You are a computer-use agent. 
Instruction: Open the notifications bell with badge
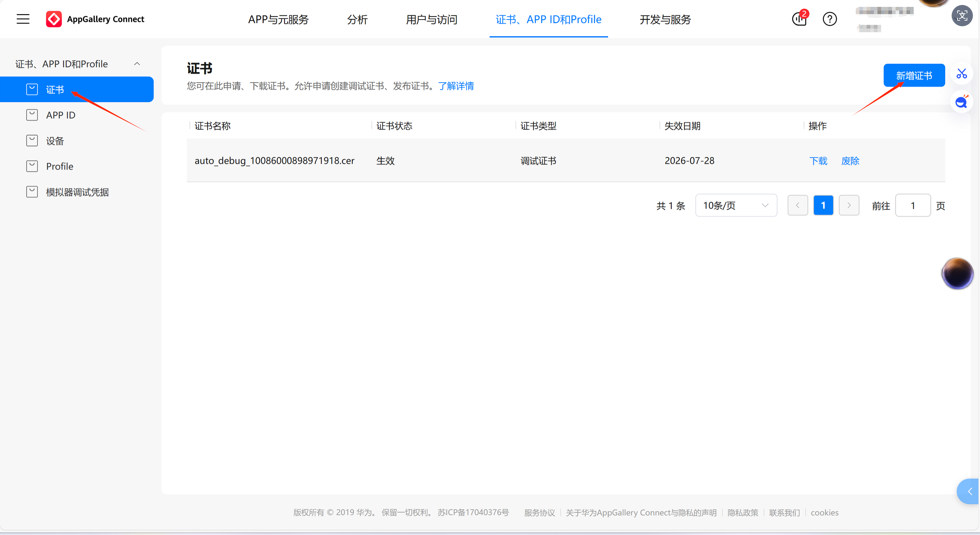(799, 19)
